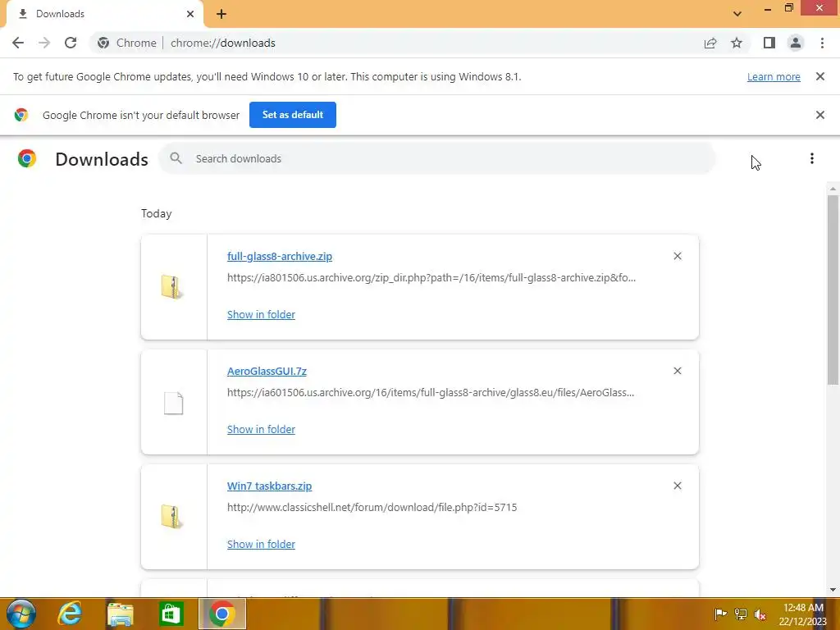Show Win7 taskbars.zip in folder
Viewport: 840px width, 630px height.
click(x=261, y=544)
